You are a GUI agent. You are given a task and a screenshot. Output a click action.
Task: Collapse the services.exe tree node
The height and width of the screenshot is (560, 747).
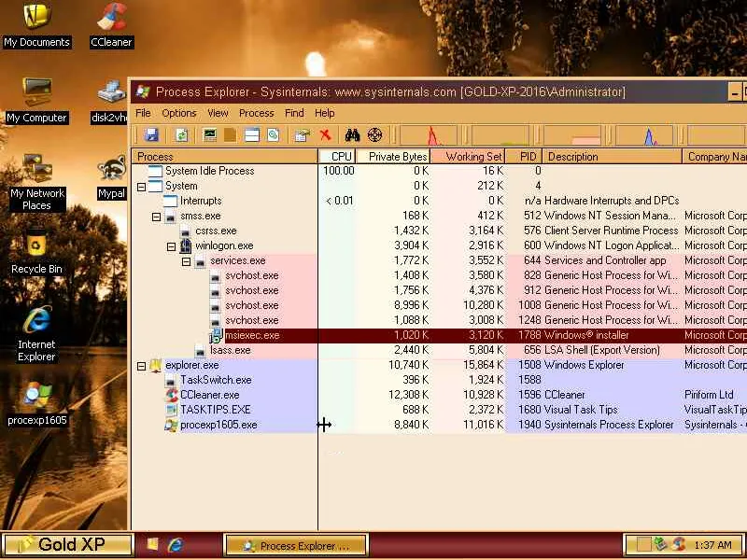[x=186, y=261]
